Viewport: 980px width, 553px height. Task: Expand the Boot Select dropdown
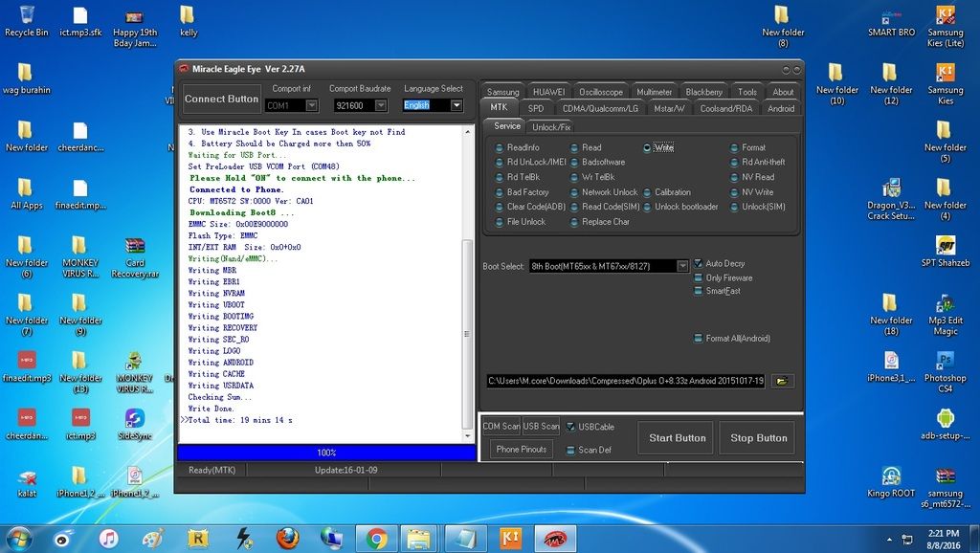[682, 266]
